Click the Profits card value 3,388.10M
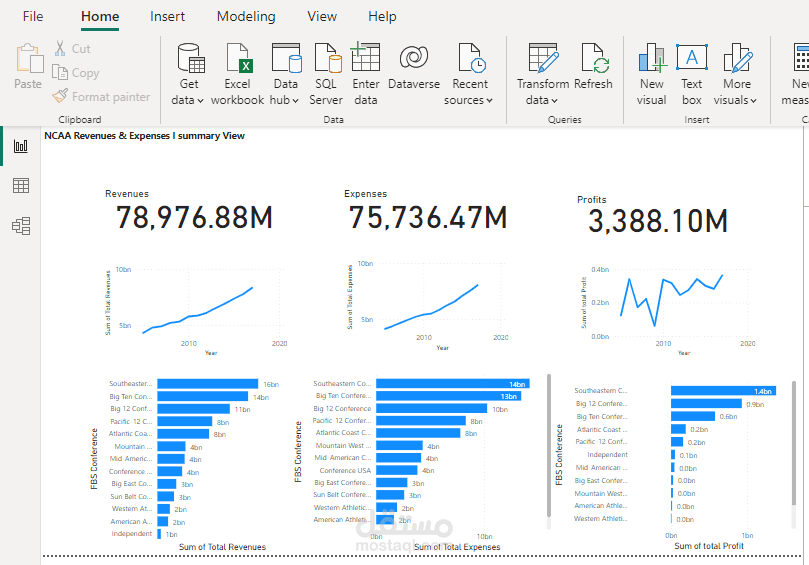The width and height of the screenshot is (809, 565). (658, 221)
